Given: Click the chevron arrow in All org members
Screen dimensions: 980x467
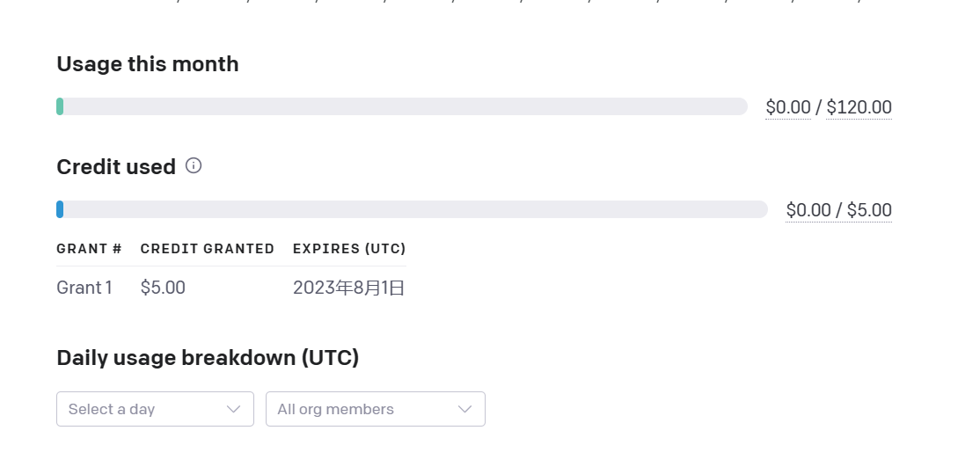Looking at the screenshot, I should [465, 409].
